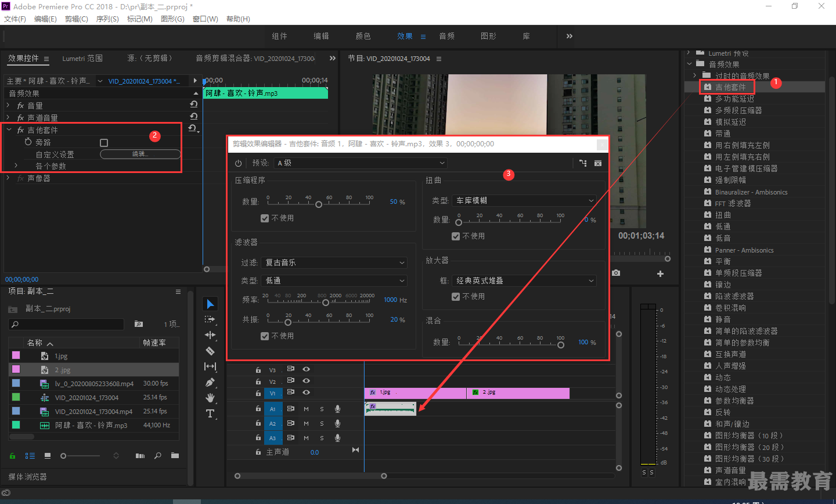Select the Razor tool

click(x=210, y=351)
